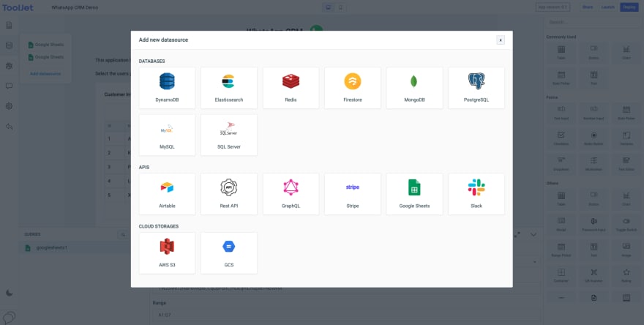
Task: Open the chat bubble icon at bottom left
Action: point(9,317)
